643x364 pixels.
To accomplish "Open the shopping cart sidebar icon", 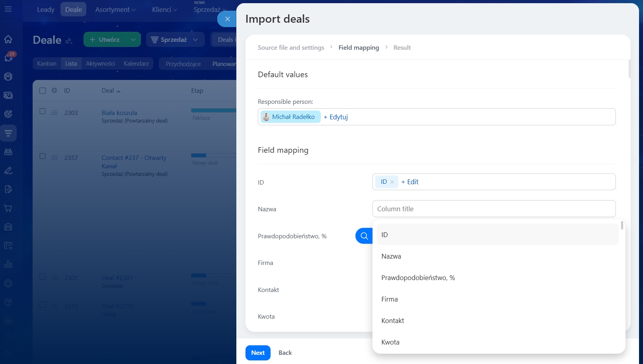I will click(x=8, y=208).
